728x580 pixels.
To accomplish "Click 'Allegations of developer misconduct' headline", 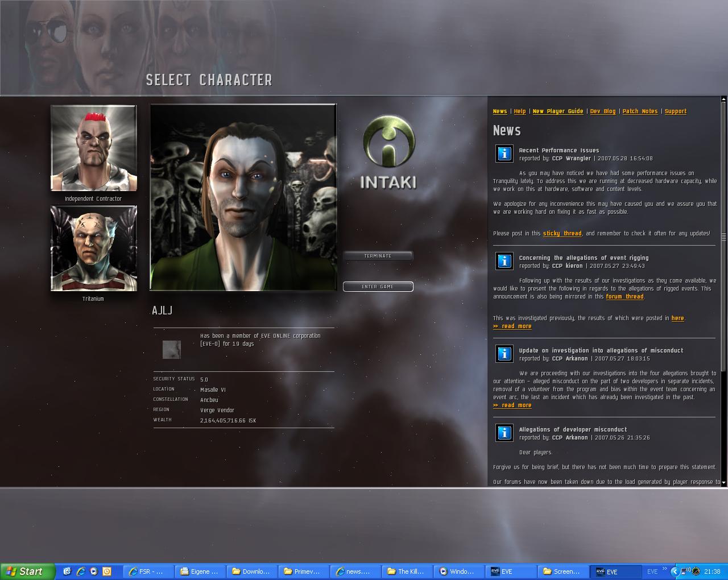I will pos(573,430).
